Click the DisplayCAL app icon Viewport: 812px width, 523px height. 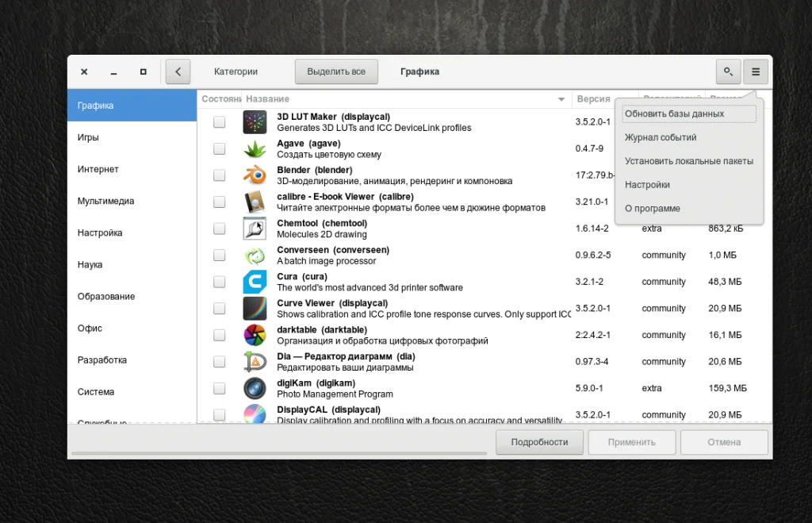coord(255,413)
